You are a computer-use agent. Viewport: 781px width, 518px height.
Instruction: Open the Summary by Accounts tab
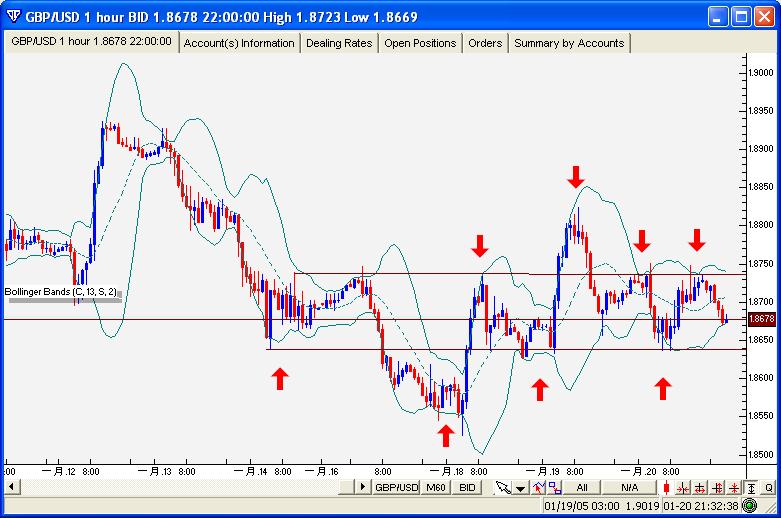tap(569, 43)
